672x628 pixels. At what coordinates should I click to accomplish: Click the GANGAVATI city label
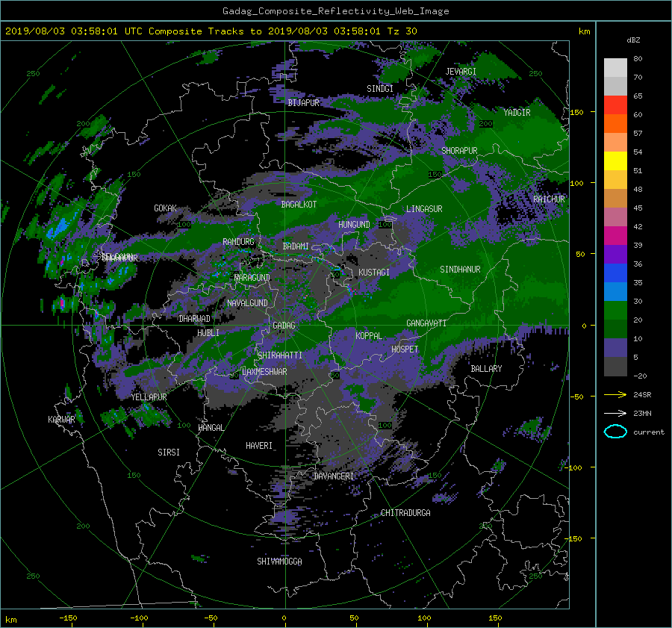pyautogui.click(x=426, y=323)
